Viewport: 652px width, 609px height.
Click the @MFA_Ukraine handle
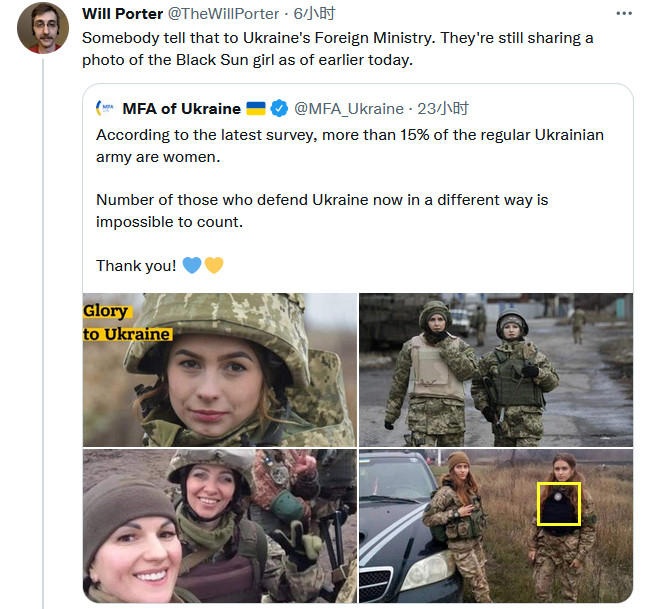[349, 108]
